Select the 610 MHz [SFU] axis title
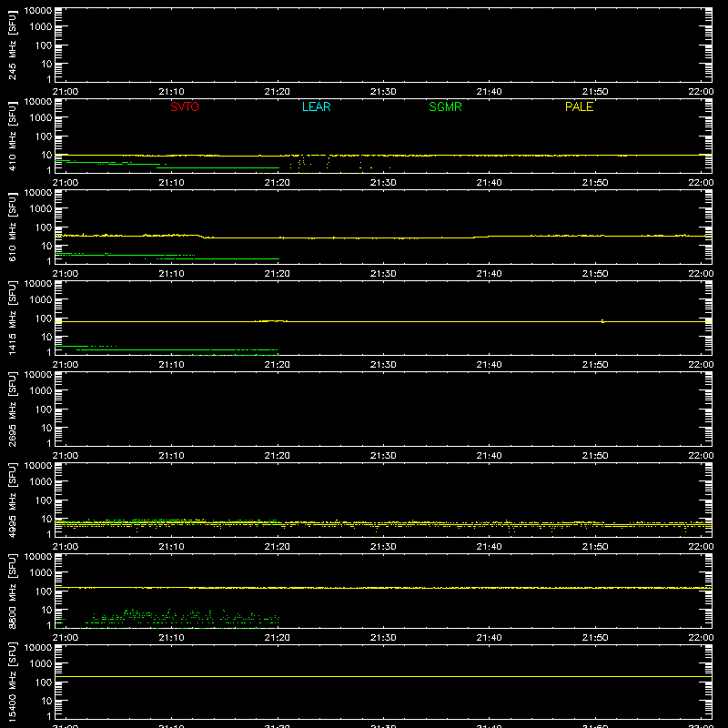The image size is (728, 728). [13, 227]
